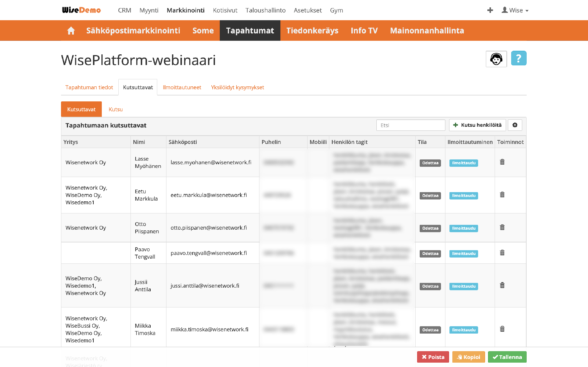
Task: Click the red Poista button
Action: 433,357
